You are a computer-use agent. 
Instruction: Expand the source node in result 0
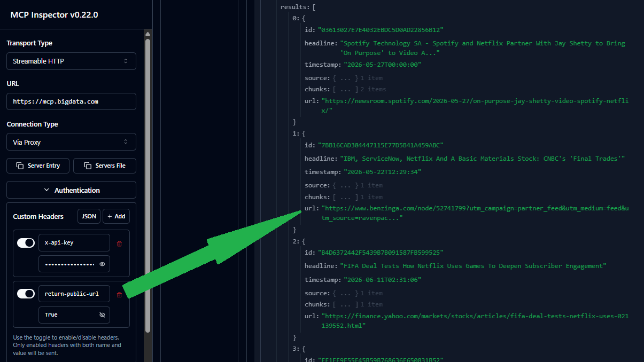click(344, 78)
